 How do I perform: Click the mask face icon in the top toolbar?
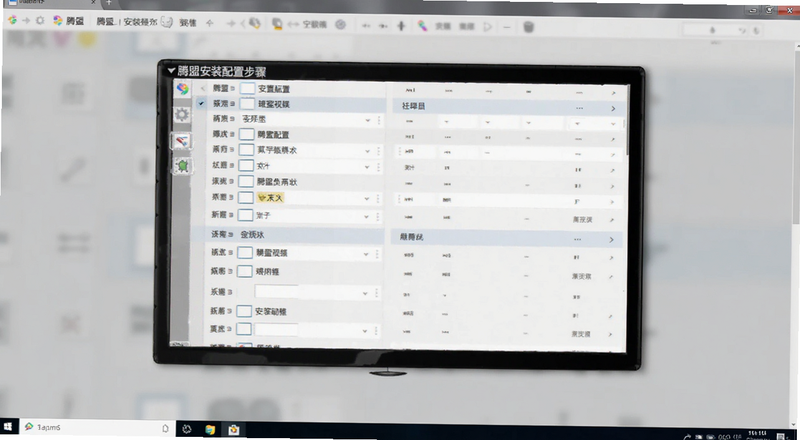click(x=166, y=22)
